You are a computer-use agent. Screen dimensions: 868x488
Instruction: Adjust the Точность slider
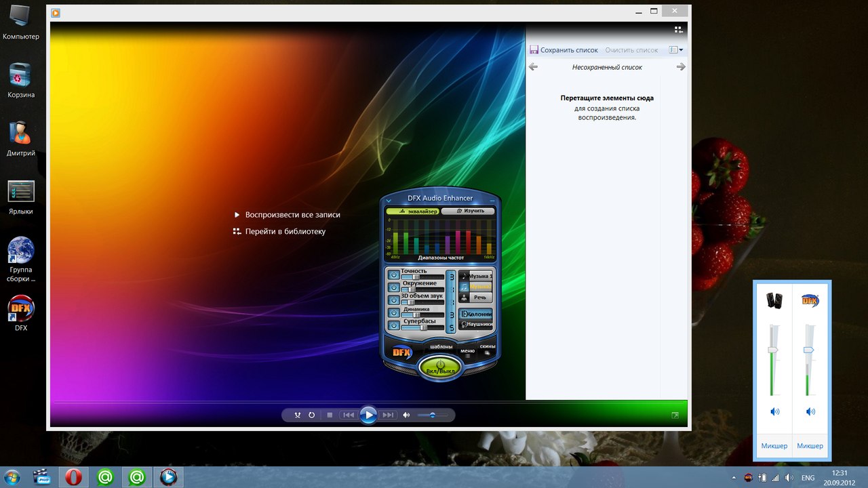click(x=422, y=277)
